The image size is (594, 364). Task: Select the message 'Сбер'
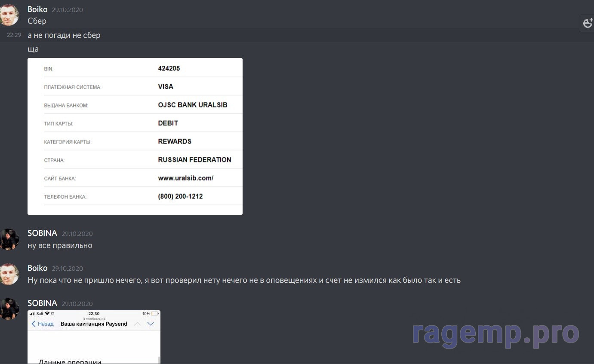coord(37,21)
